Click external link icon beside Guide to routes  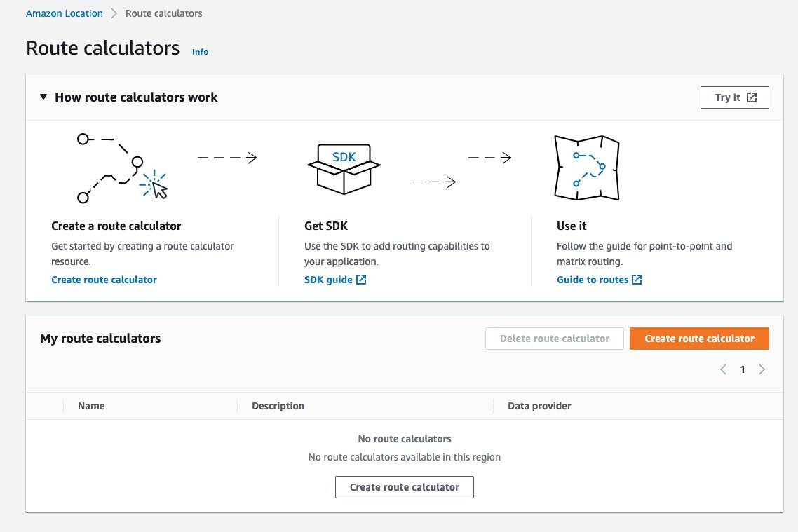click(637, 280)
